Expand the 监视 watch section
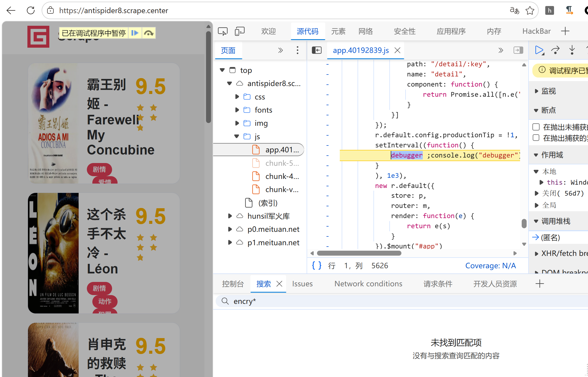The width and height of the screenshot is (588, 377). point(536,91)
